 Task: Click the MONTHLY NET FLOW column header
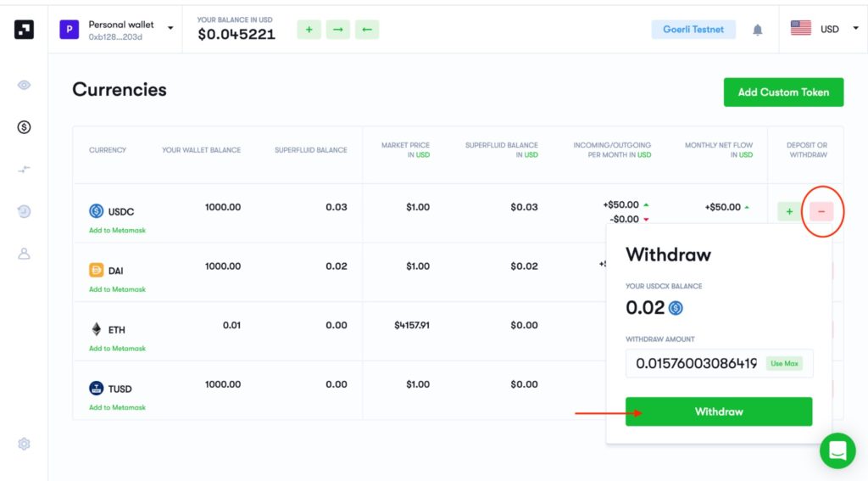coord(719,150)
